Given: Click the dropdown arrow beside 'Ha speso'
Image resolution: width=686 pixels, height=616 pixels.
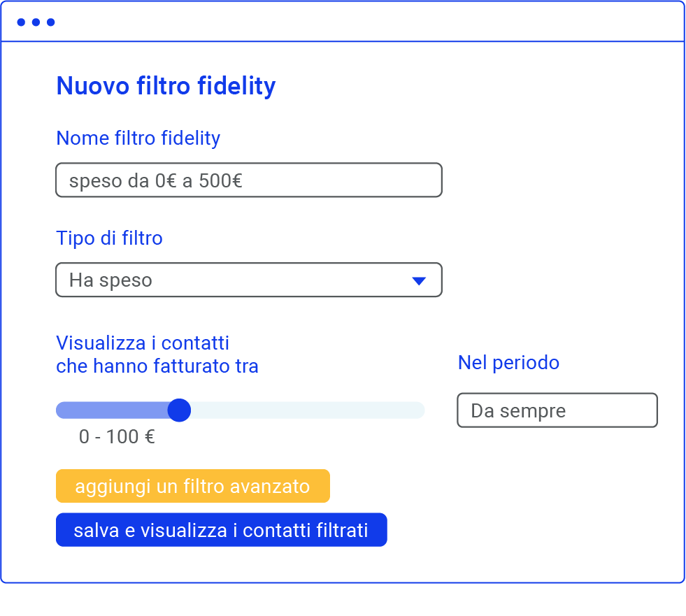Looking at the screenshot, I should click(419, 280).
